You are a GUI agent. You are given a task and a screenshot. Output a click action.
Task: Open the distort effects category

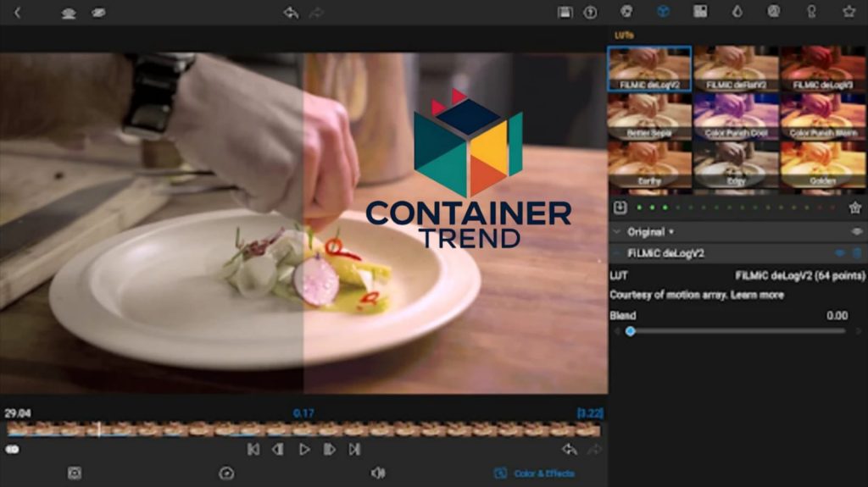[773, 11]
